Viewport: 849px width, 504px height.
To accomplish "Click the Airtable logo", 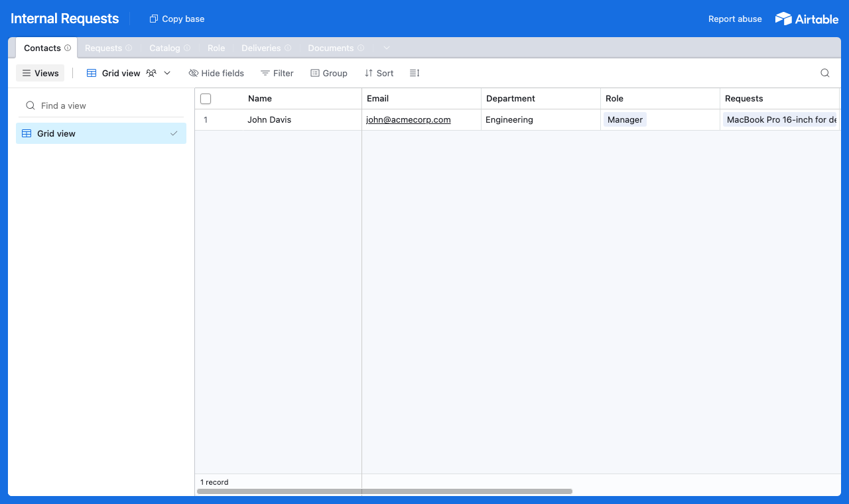I will coord(807,19).
